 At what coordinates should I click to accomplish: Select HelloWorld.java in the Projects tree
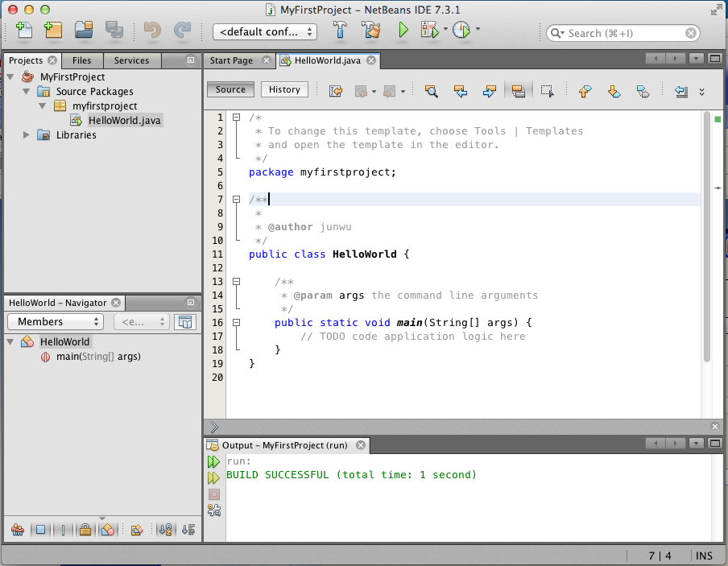pyautogui.click(x=125, y=120)
